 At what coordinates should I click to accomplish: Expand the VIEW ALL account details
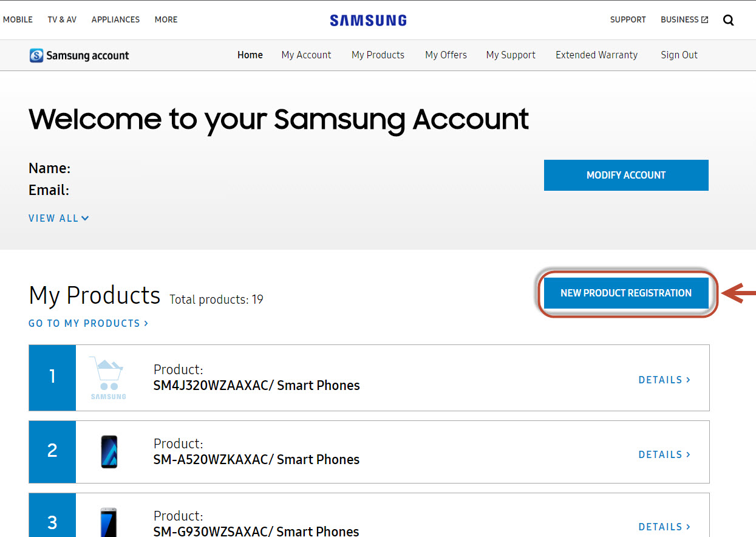point(59,218)
